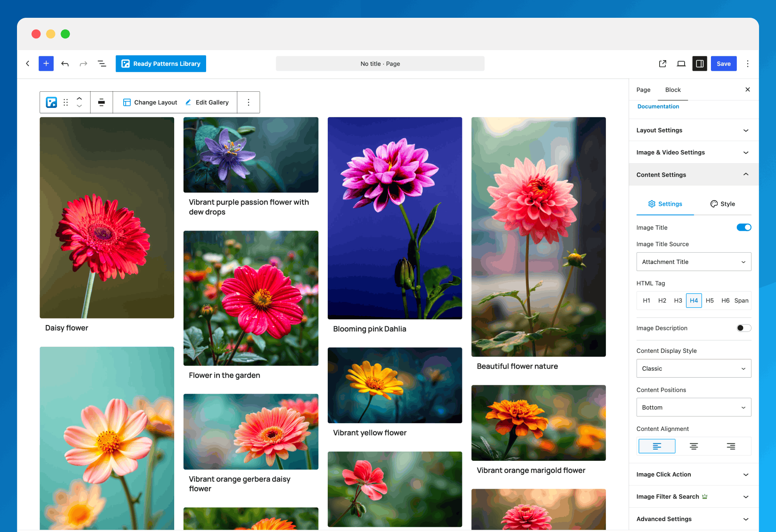Toggle the settings sidebar panel icon
This screenshot has width=776, height=532.
(x=700, y=63)
